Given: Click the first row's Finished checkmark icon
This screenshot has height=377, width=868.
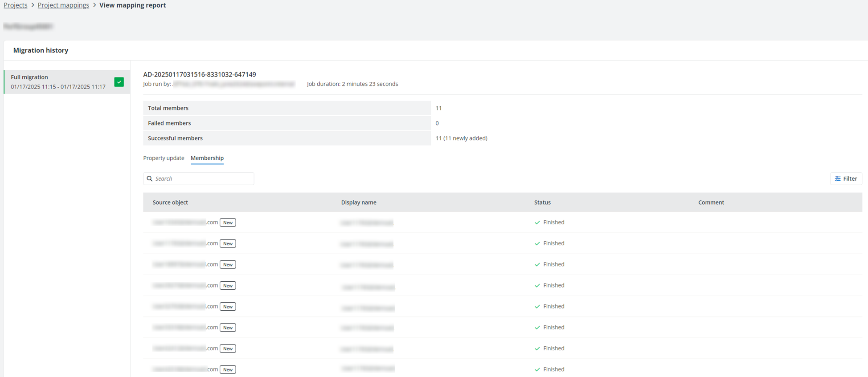Looking at the screenshot, I should (537, 223).
